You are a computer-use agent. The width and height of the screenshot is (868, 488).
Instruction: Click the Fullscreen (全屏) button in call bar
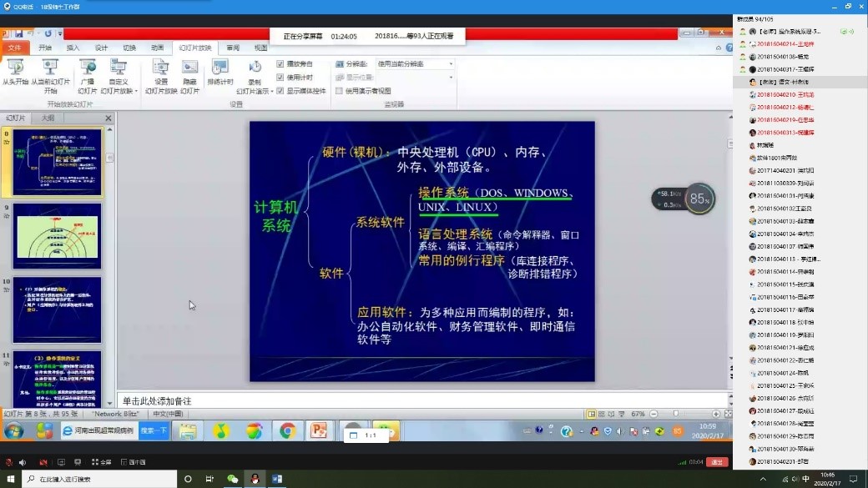pos(101,462)
